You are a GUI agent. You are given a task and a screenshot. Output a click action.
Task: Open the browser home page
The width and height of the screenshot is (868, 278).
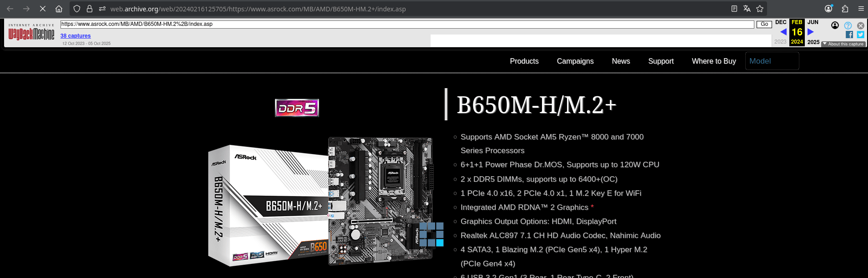[x=59, y=9]
